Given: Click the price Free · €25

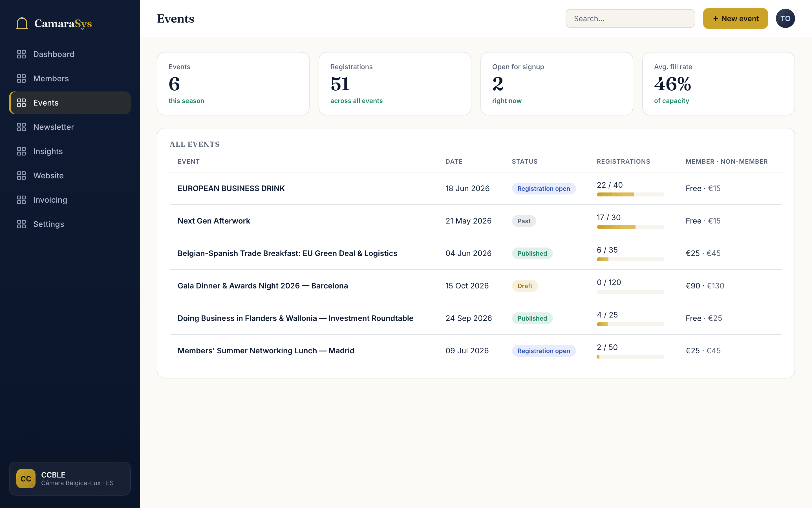Looking at the screenshot, I should [x=704, y=318].
